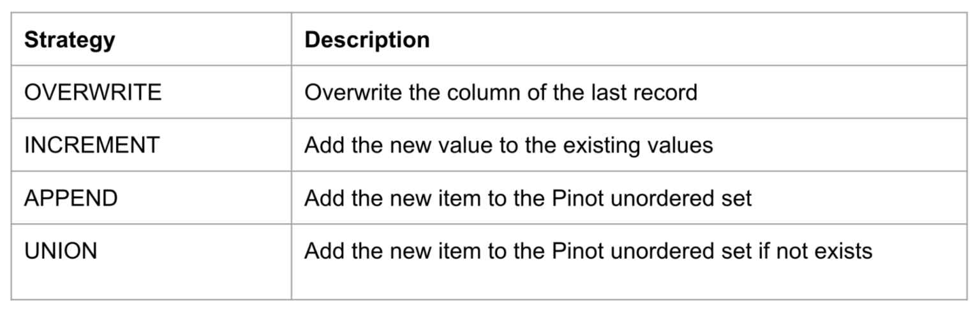Image resolution: width=980 pixels, height=310 pixels.
Task: Select the INCREMENT strategy cell
Action: tap(91, 145)
